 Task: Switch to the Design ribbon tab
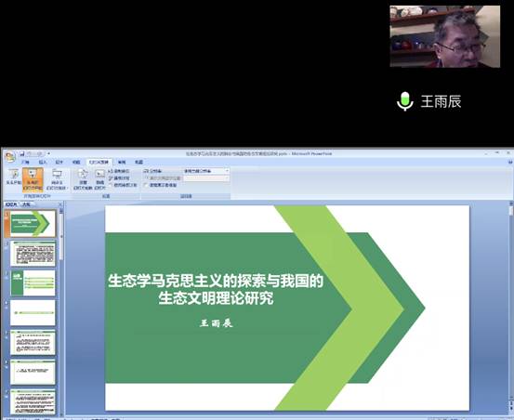(59, 162)
